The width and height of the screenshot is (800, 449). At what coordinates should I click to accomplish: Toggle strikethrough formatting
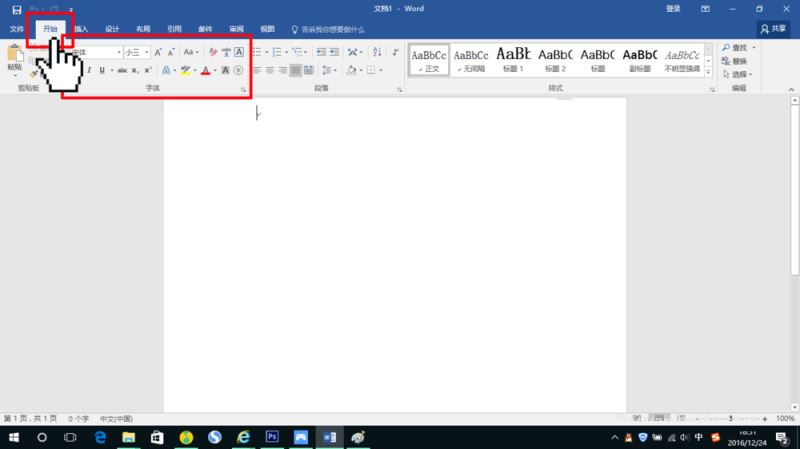122,70
